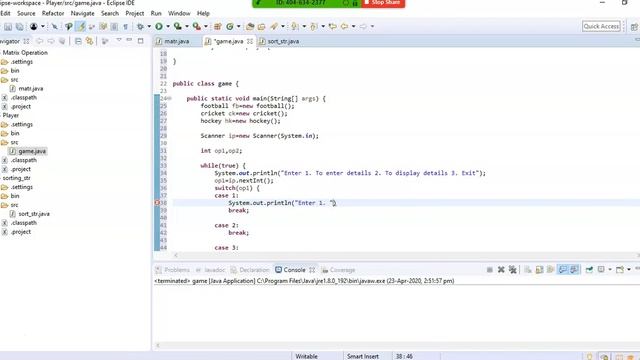Toggle Link with Editor in Navigator
Image resolution: width=640 pixels, height=360 pixels.
click(x=89, y=41)
